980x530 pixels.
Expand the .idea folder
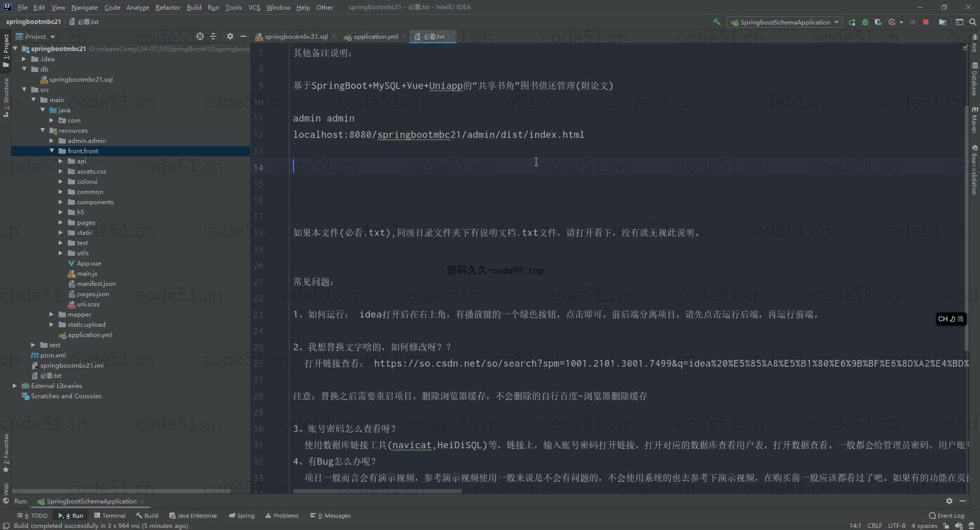pyautogui.click(x=24, y=59)
